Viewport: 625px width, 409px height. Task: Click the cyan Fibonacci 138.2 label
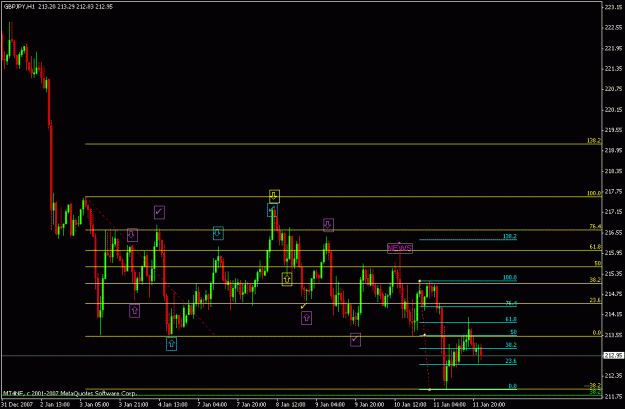pyautogui.click(x=509, y=236)
